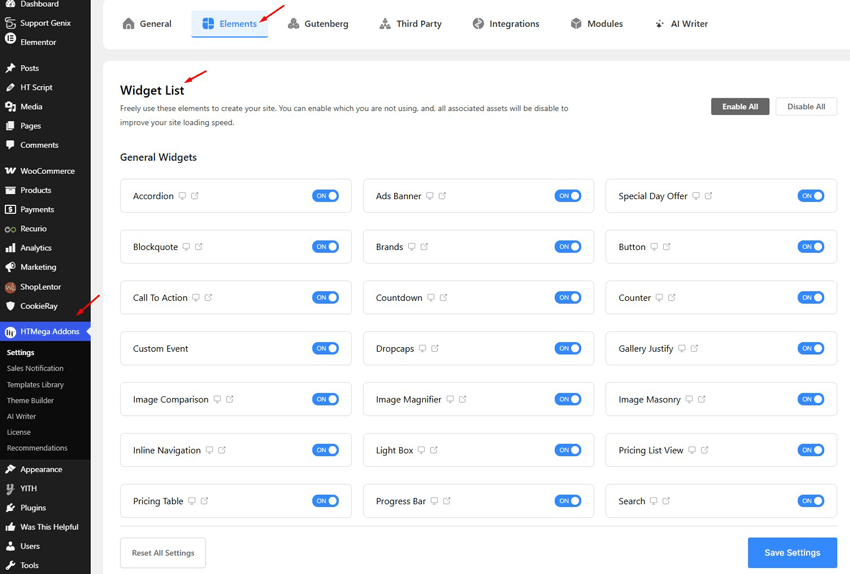
Task: Open the Ads Banner external link icon
Action: (442, 196)
